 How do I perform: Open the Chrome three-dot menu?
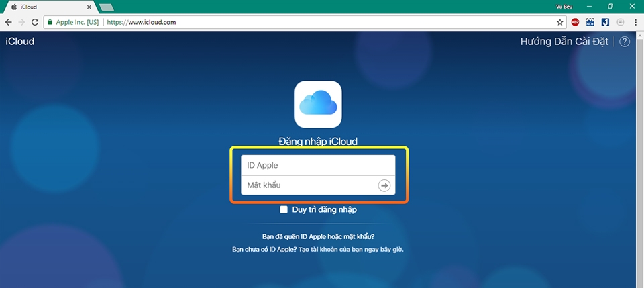tap(636, 23)
